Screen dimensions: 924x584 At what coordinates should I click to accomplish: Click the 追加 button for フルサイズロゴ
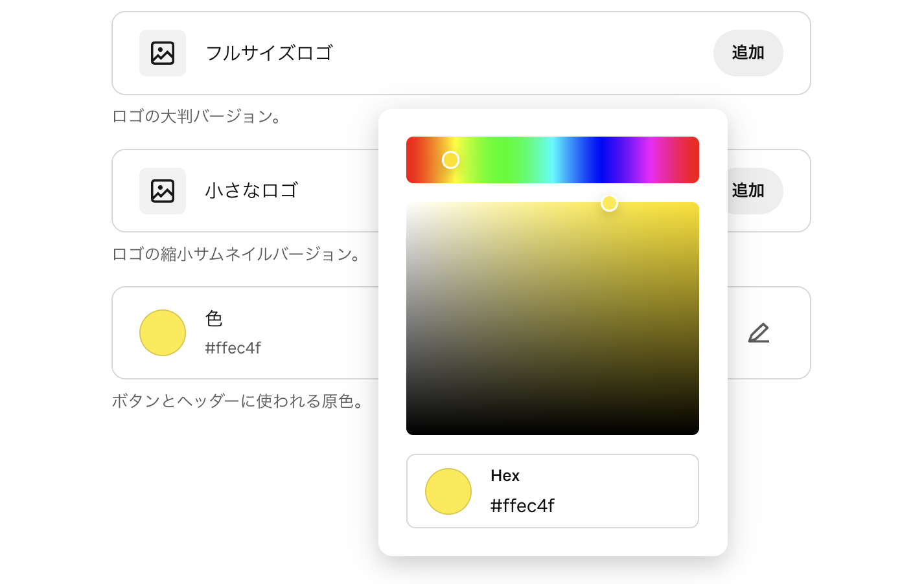[x=748, y=53]
